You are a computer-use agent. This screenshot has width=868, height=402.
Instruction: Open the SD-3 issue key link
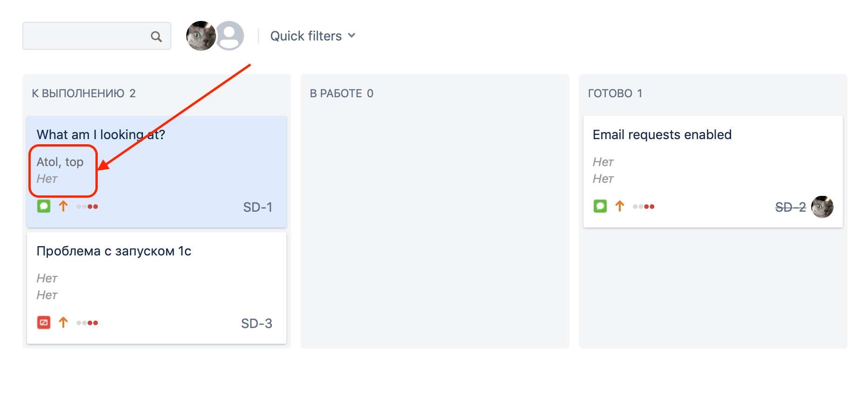click(x=257, y=323)
